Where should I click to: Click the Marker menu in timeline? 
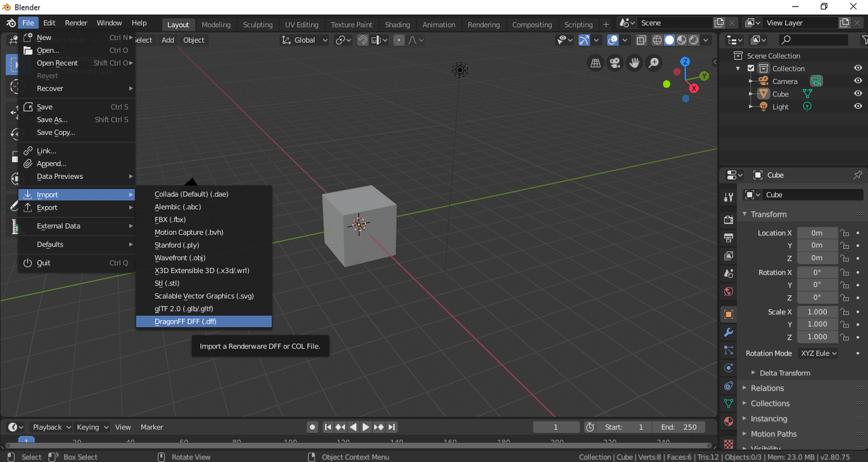(152, 427)
